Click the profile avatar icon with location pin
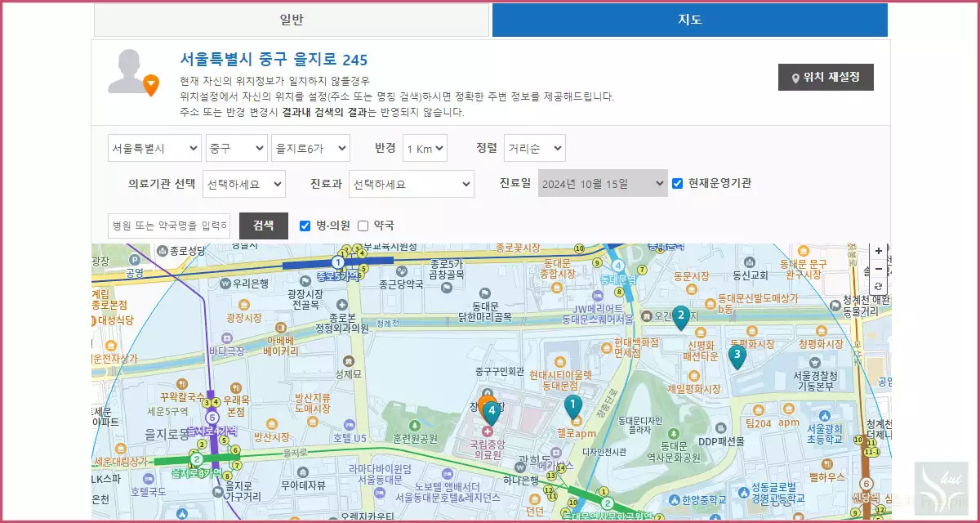Screen dimensions: 980x523 (134, 72)
